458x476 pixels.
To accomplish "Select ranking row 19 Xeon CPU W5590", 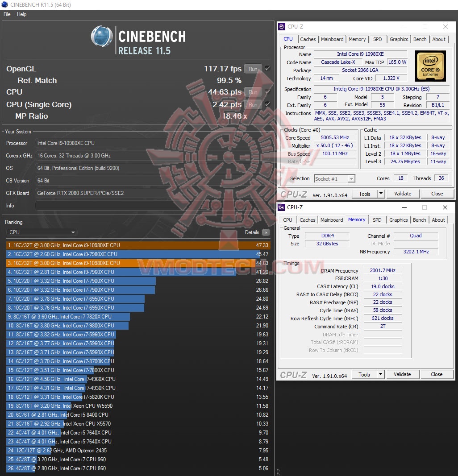I will [138, 406].
